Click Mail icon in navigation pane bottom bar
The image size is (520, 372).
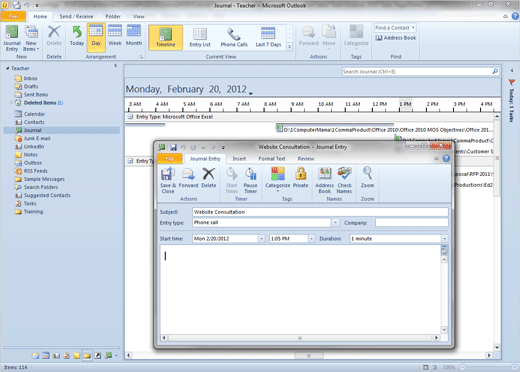[35, 356]
